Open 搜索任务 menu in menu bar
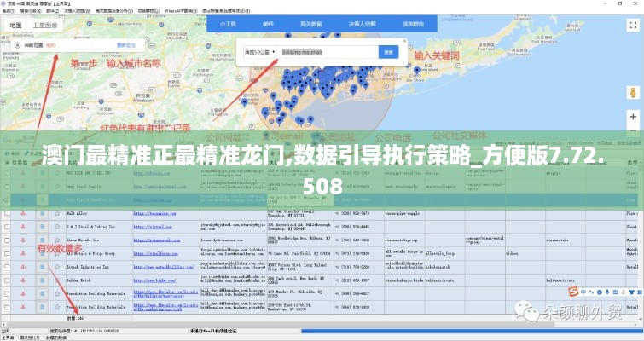The image size is (644, 341). (x=31, y=11)
